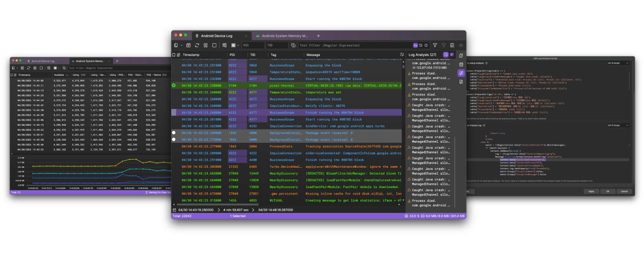The image size is (644, 258).
Task: Click the scroll-to-end icon right of Message header
Action: coord(401,54)
